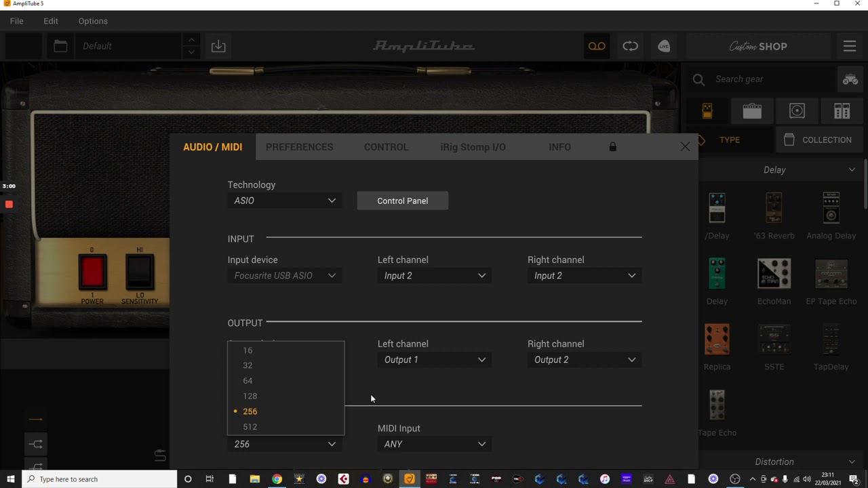Screen dimensions: 868x488
Task: Open the Options menu
Action: pyautogui.click(x=93, y=21)
